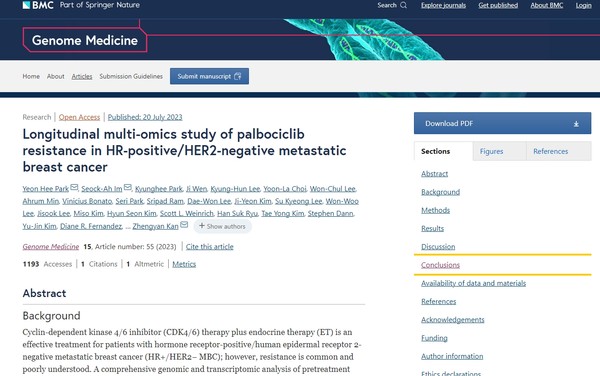Open the Metrics link
Viewport: 600px width, 376px height.
184,264
